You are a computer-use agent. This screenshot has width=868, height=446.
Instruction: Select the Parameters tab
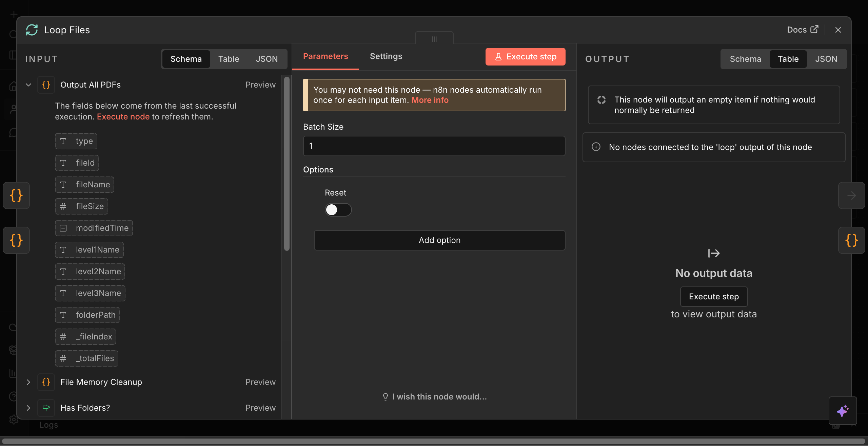(325, 56)
